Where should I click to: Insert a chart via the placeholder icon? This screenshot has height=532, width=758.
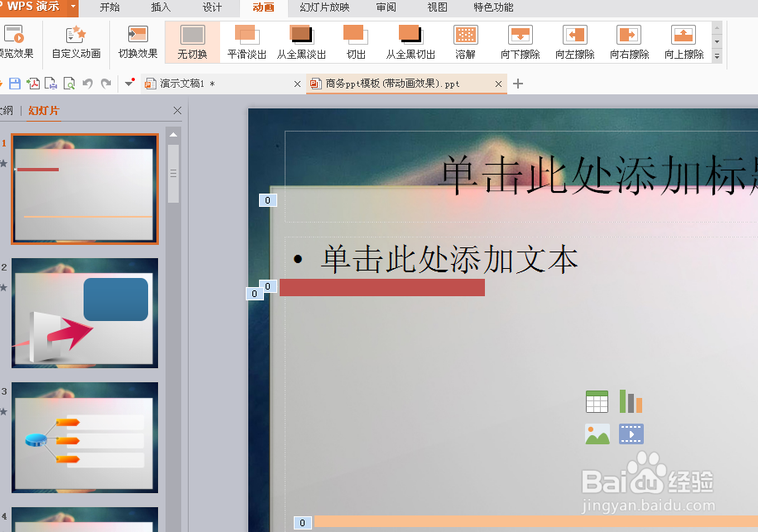click(631, 400)
